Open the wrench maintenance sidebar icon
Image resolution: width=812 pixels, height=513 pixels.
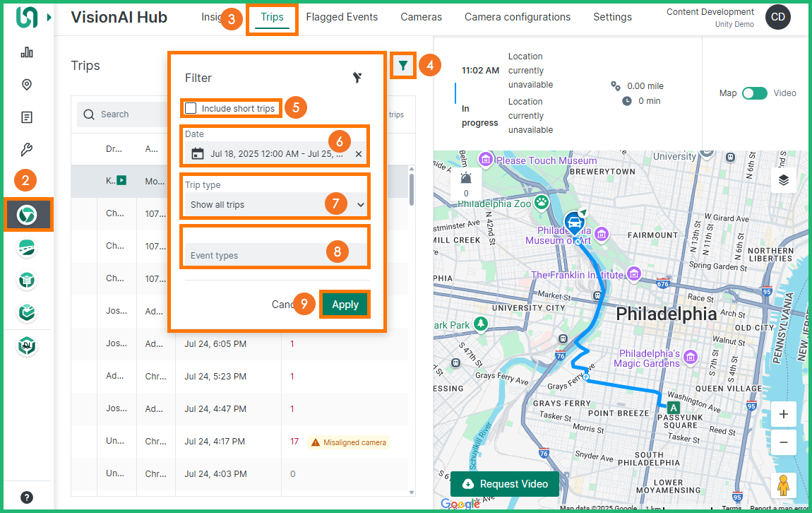28,149
